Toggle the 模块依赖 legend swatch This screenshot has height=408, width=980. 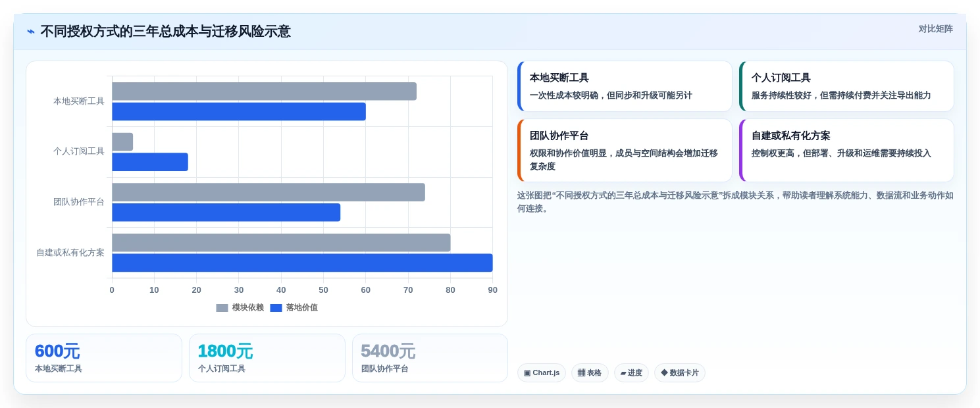tap(222, 308)
